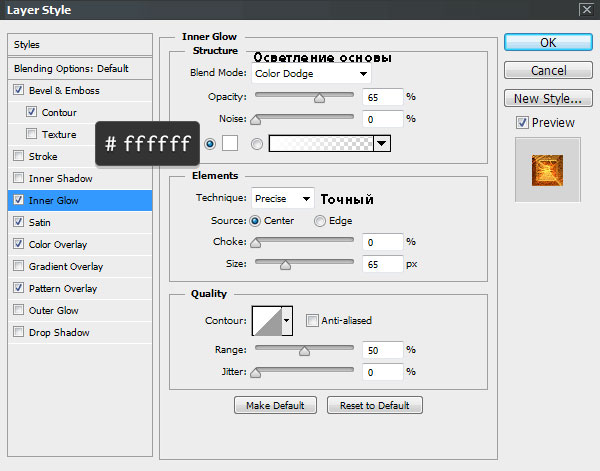Click the Cancel button
This screenshot has height=471, width=600.
click(548, 70)
